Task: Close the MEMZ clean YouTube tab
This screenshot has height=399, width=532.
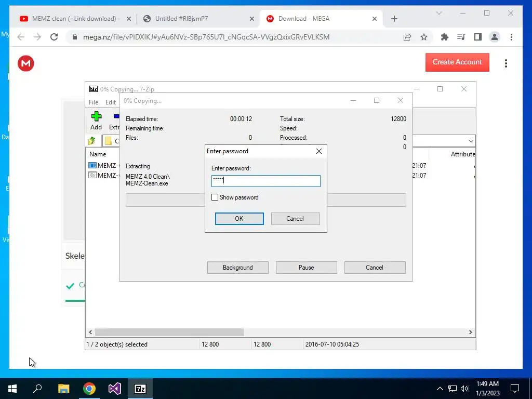Action: pyautogui.click(x=129, y=19)
